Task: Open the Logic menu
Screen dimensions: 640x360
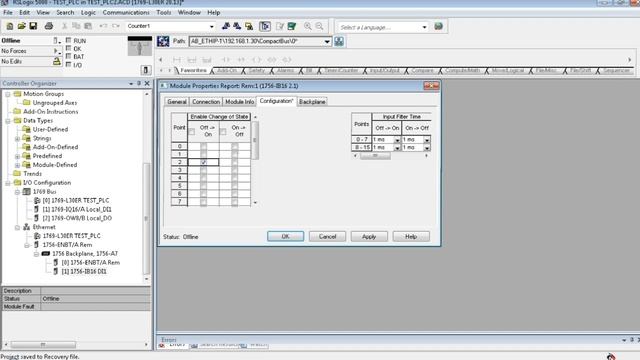Action: pyautogui.click(x=88, y=13)
